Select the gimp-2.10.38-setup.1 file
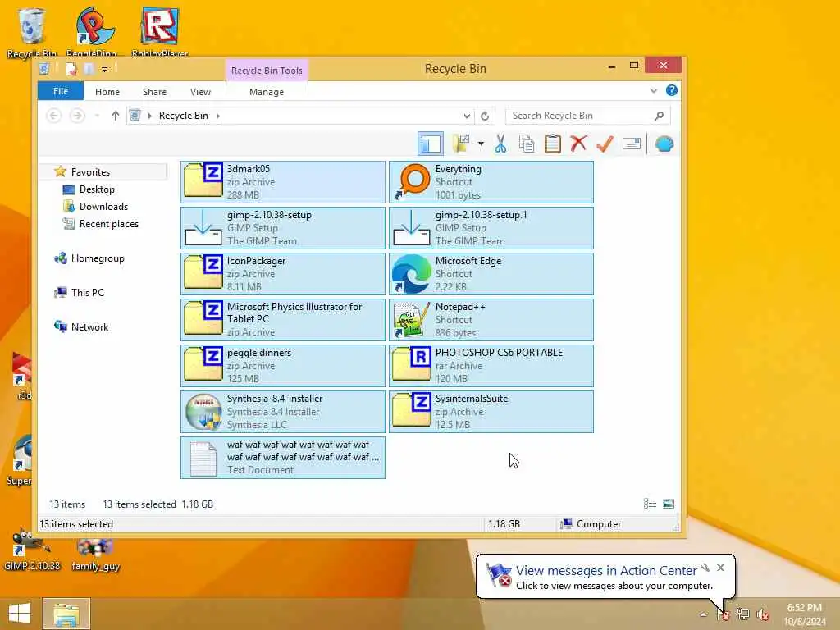 (491, 228)
